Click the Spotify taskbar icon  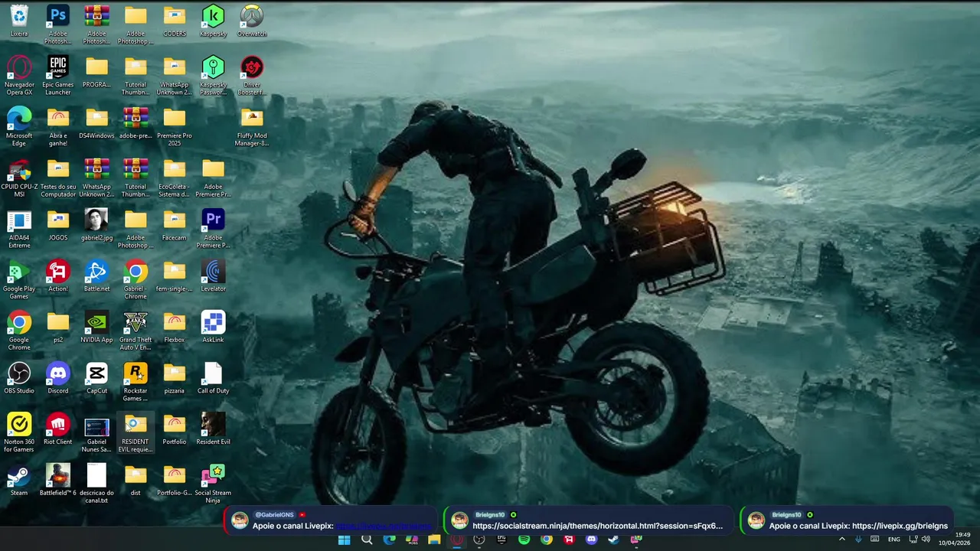coord(524,540)
